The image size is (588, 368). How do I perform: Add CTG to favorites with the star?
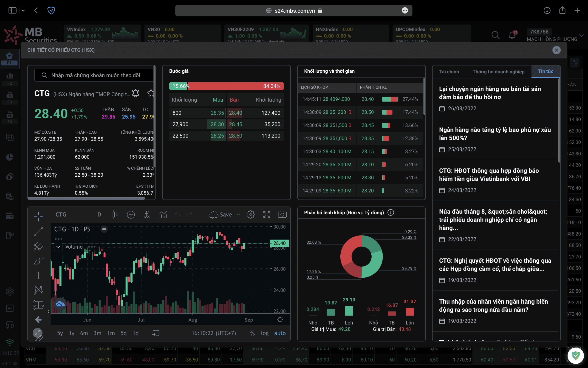pos(151,93)
